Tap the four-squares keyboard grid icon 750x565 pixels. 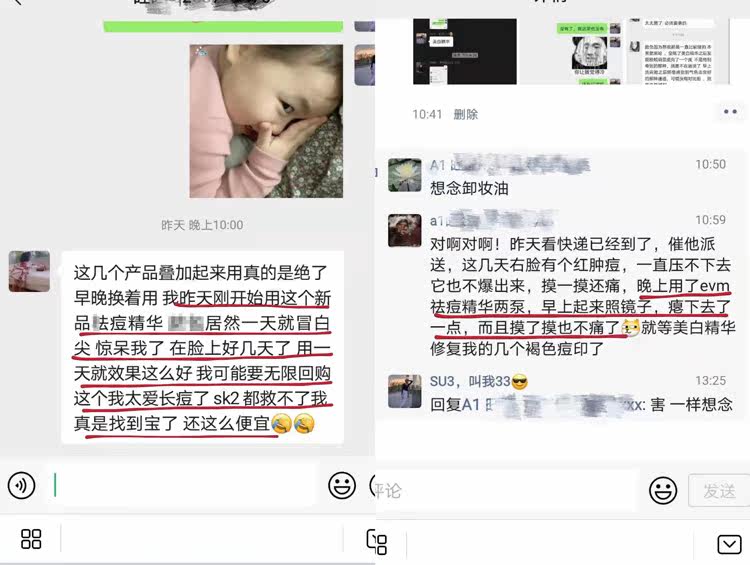(x=31, y=539)
